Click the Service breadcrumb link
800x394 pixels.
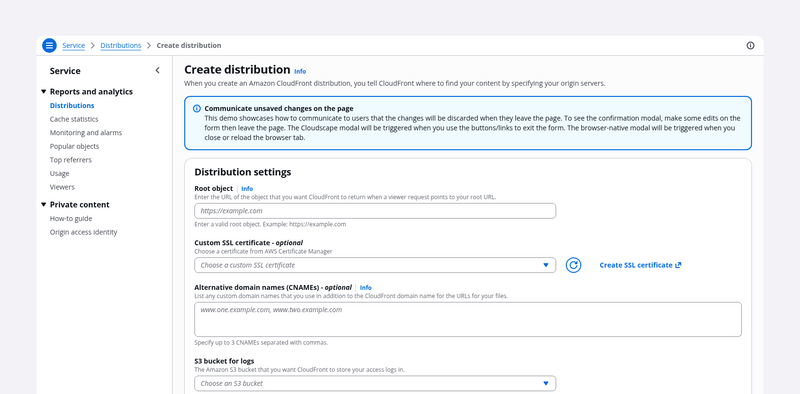73,45
